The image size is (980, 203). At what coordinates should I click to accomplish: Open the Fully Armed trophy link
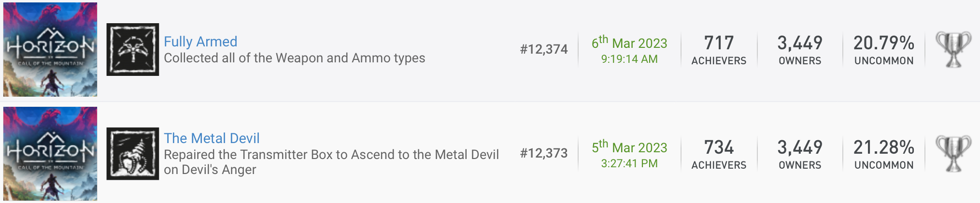tap(200, 42)
